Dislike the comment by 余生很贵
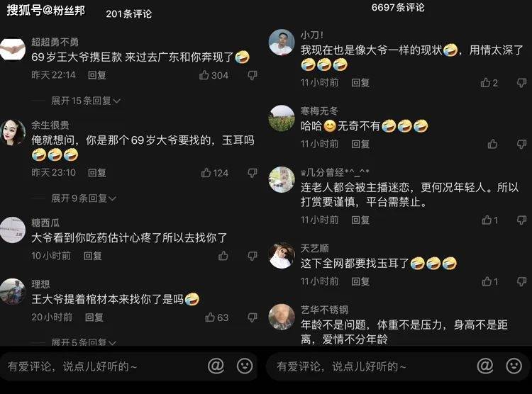Screen dimensions: 532x394 pyautogui.click(x=253, y=173)
